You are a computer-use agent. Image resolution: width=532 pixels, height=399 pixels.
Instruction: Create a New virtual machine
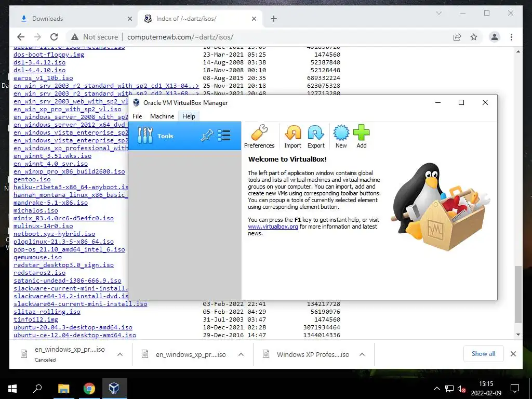(341, 136)
